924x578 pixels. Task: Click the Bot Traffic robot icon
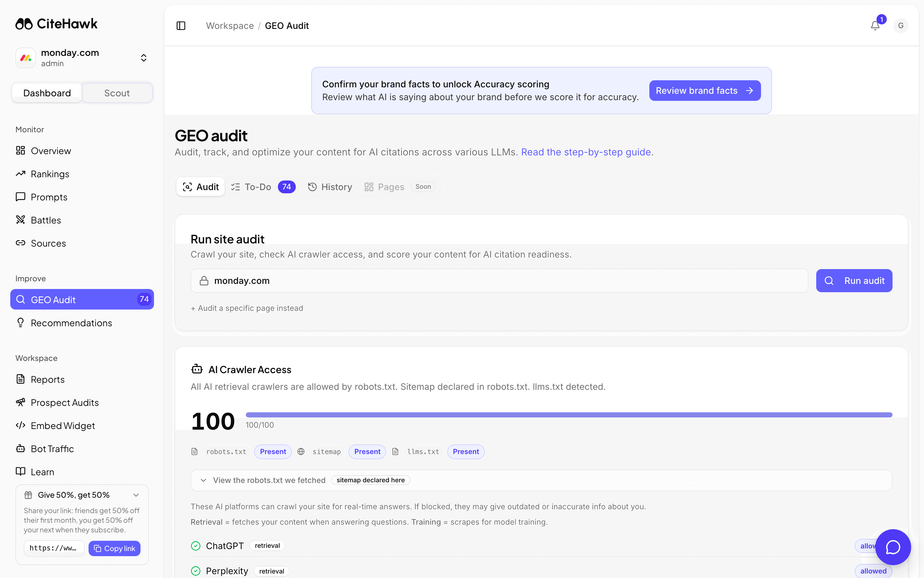tap(21, 448)
